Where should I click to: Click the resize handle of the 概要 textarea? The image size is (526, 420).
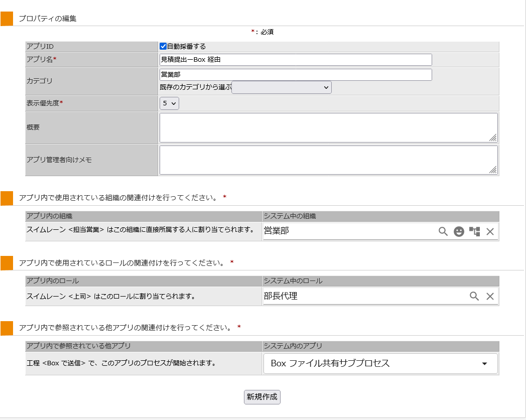tap(493, 138)
